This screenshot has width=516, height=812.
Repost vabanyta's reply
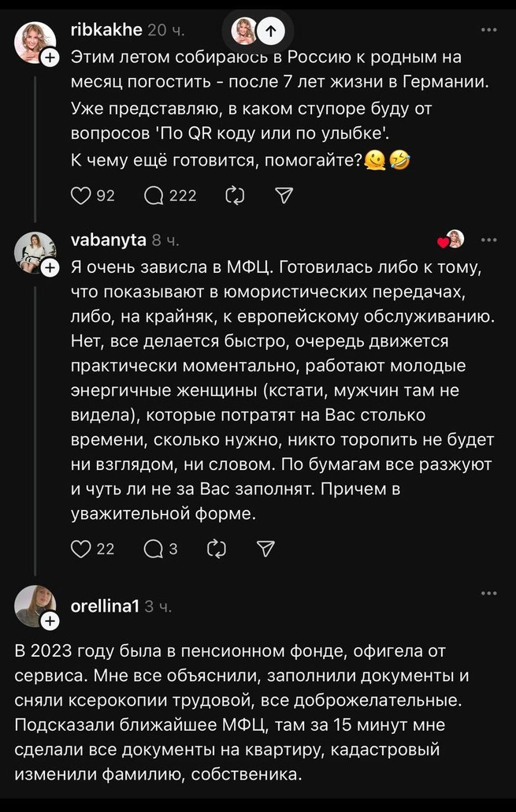[x=217, y=549]
